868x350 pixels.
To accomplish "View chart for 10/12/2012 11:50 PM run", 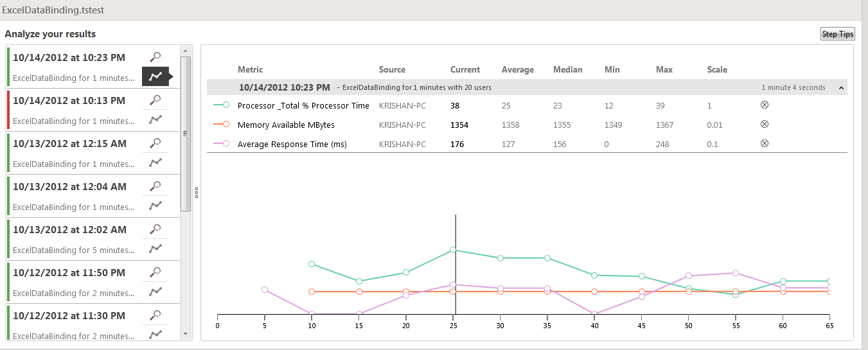I will (155, 291).
